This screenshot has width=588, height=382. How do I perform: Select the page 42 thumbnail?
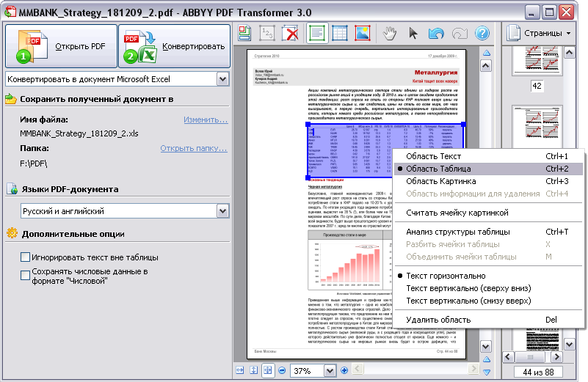pos(537,60)
